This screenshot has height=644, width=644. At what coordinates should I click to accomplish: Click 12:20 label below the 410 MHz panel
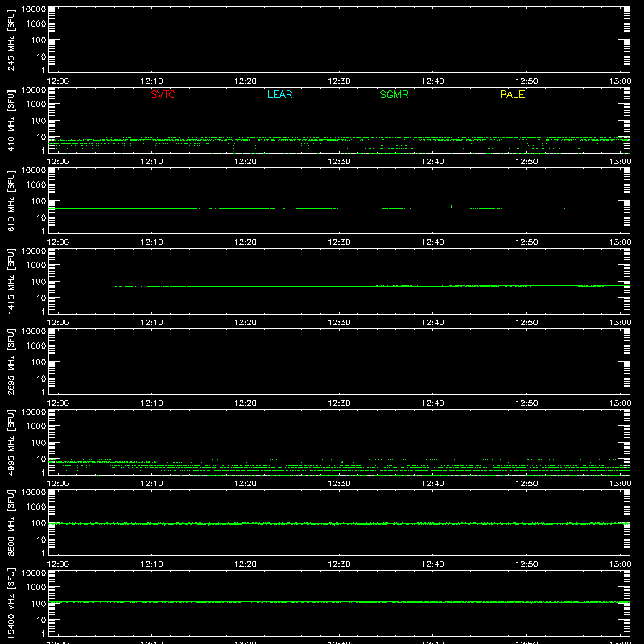(246, 162)
